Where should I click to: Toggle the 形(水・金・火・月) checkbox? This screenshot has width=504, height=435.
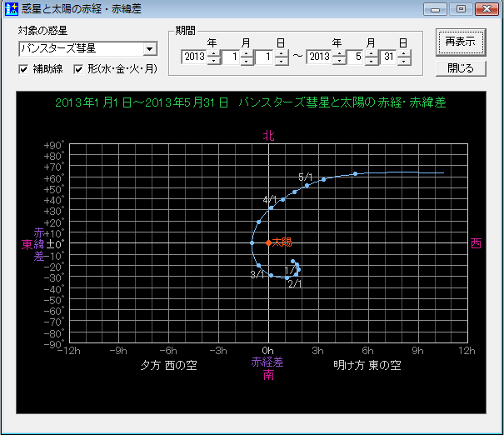(x=79, y=69)
